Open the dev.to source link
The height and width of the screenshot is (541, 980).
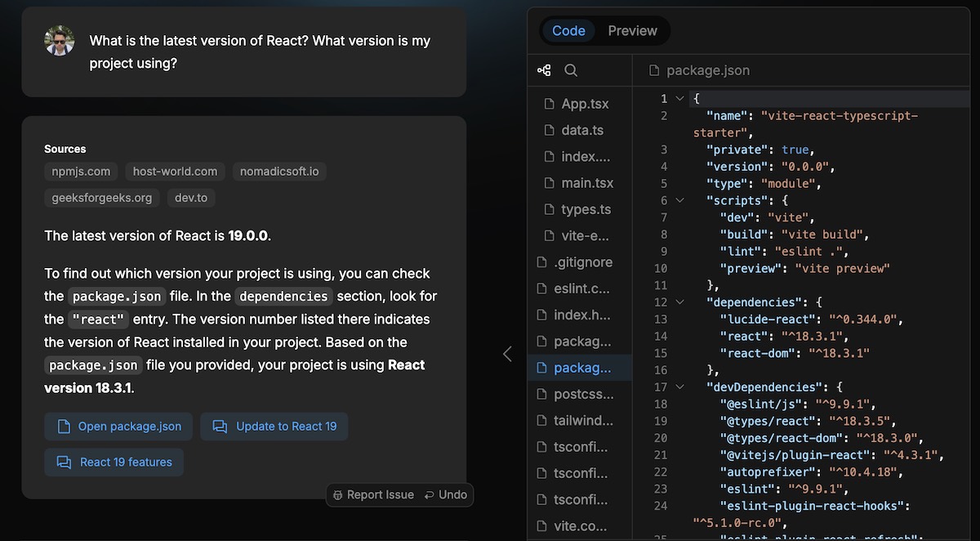191,198
